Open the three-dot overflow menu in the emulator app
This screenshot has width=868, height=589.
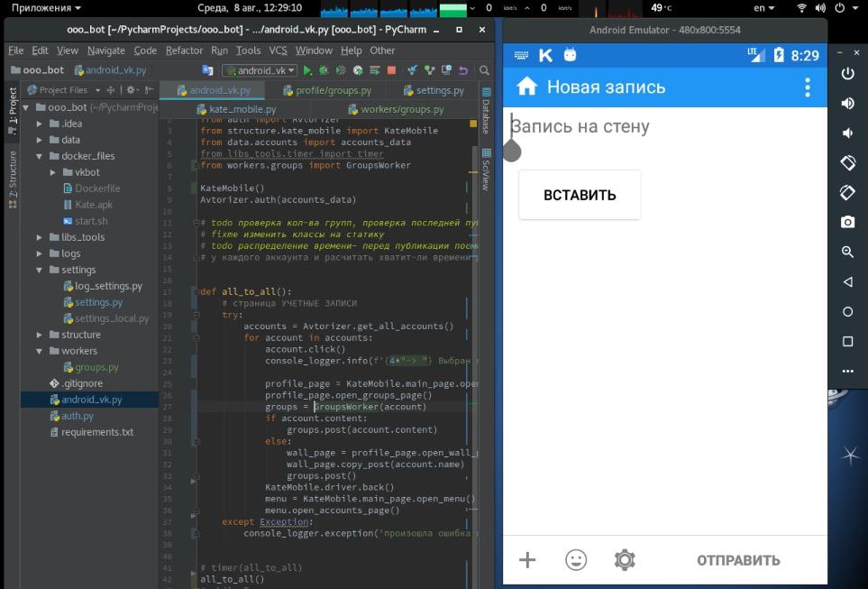808,87
